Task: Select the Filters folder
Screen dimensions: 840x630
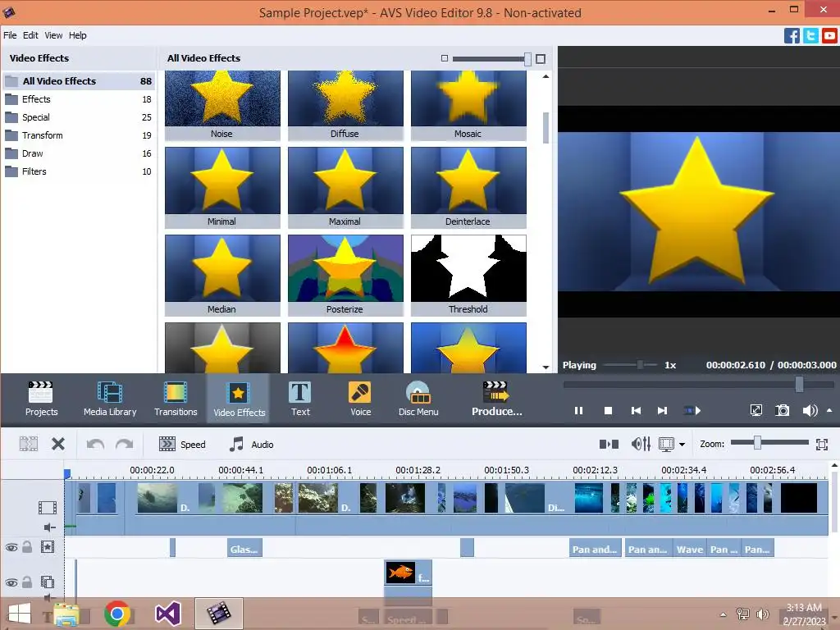Action: (79, 172)
